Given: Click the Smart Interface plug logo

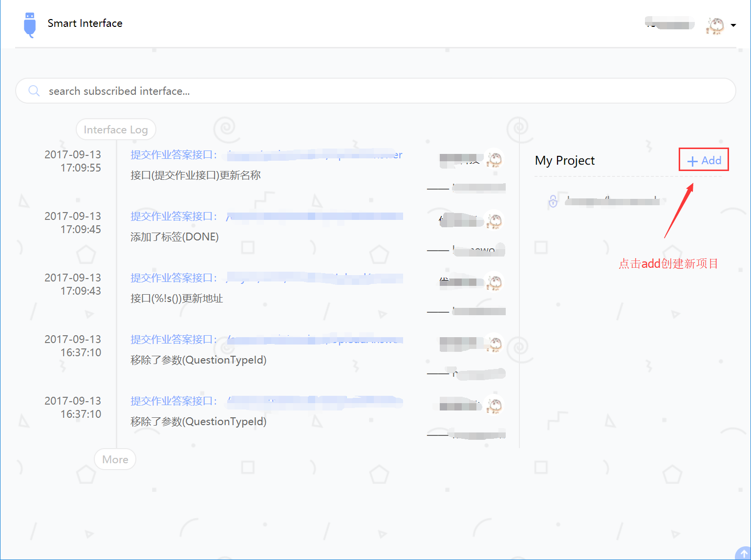Looking at the screenshot, I should [x=30, y=24].
